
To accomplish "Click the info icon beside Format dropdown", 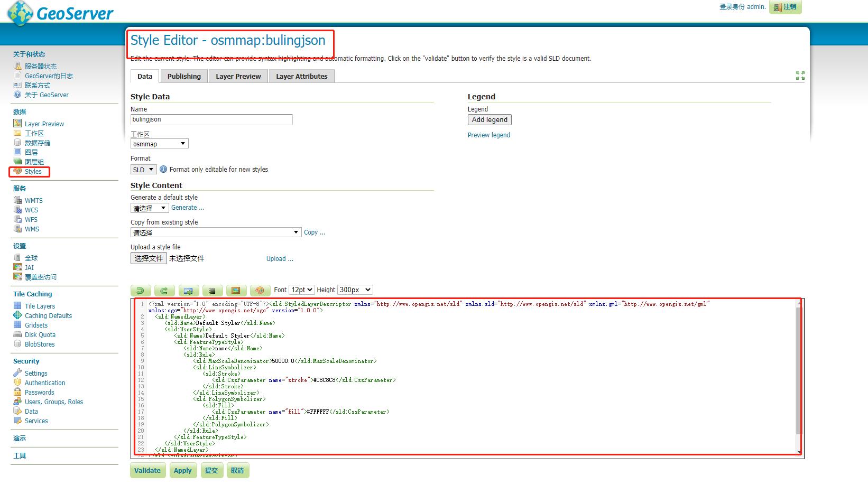I will pyautogui.click(x=163, y=169).
